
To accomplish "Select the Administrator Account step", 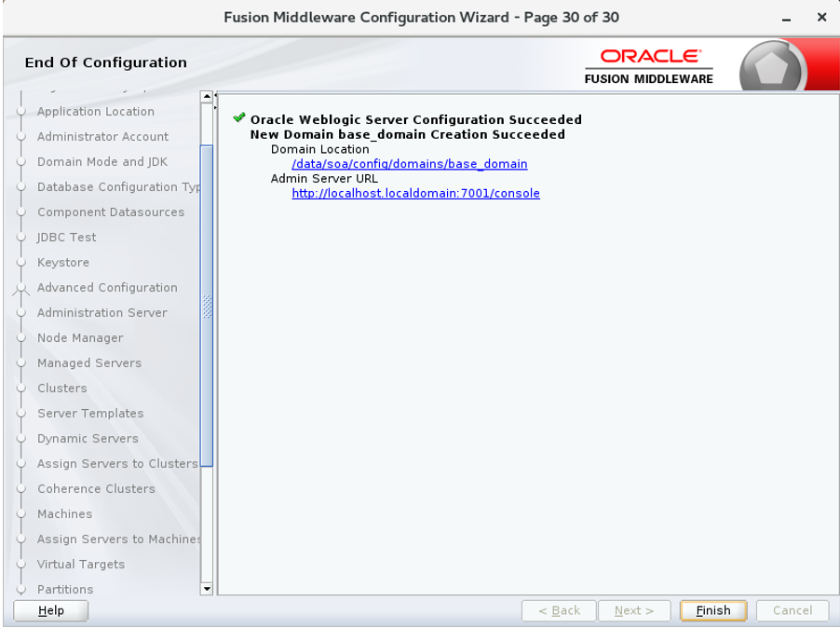I will [x=102, y=137].
